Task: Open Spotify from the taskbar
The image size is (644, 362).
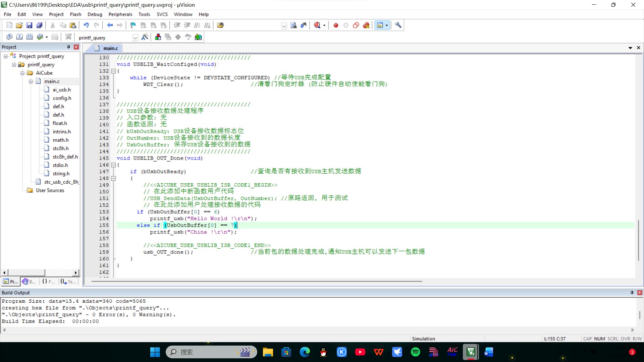Action: pyautogui.click(x=415, y=352)
